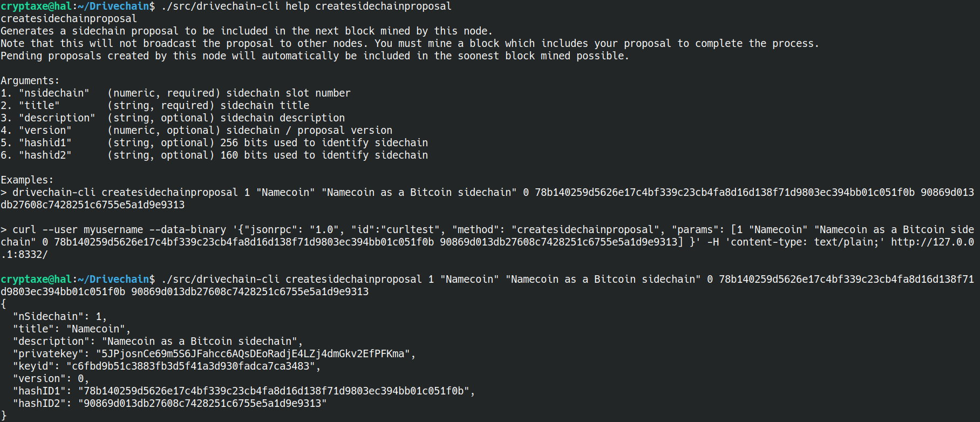980x422 pixels.
Task: Click the "Arguments:" heading
Action: click(30, 81)
